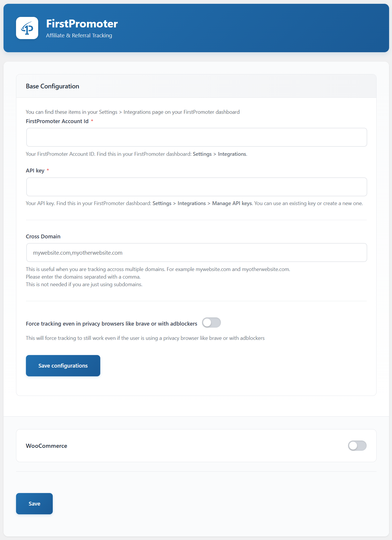Click the API key field label

click(35, 171)
